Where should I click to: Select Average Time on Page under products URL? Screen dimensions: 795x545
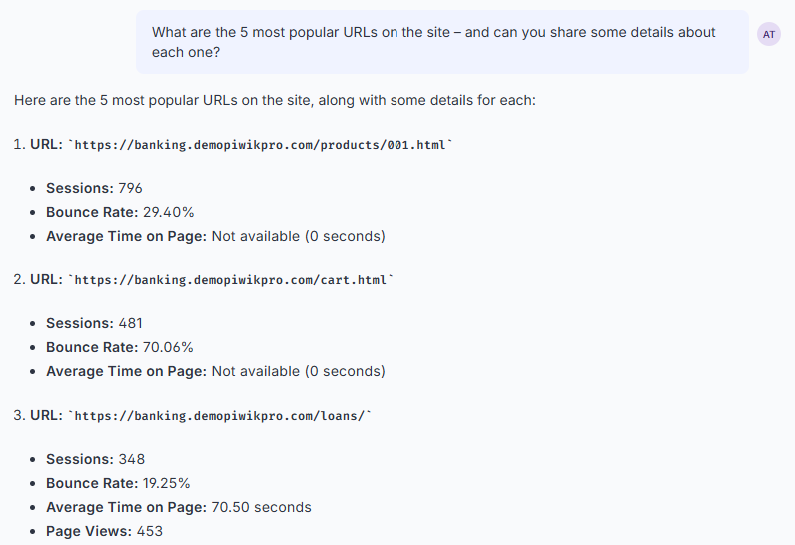tap(216, 236)
